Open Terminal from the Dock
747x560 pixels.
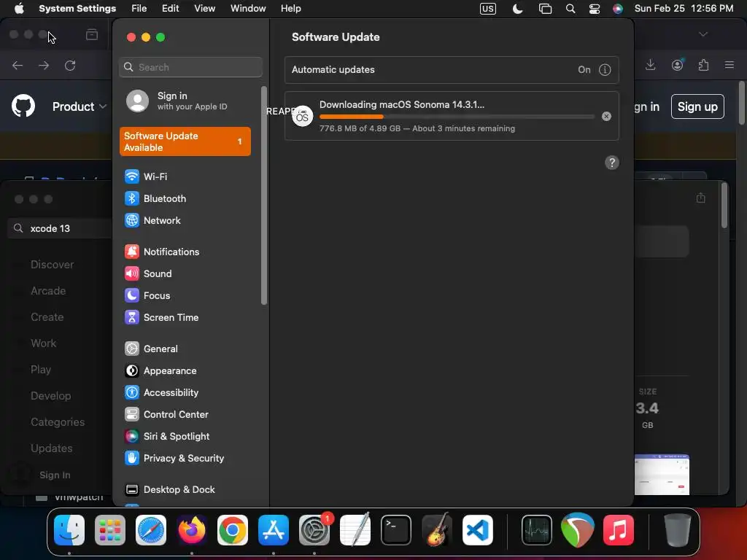tap(396, 530)
